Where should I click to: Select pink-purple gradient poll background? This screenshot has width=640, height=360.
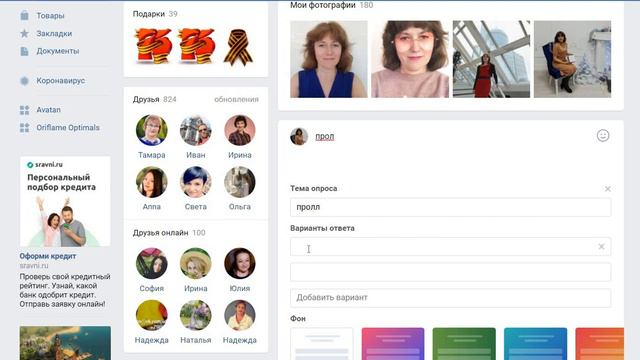pyautogui.click(x=393, y=344)
